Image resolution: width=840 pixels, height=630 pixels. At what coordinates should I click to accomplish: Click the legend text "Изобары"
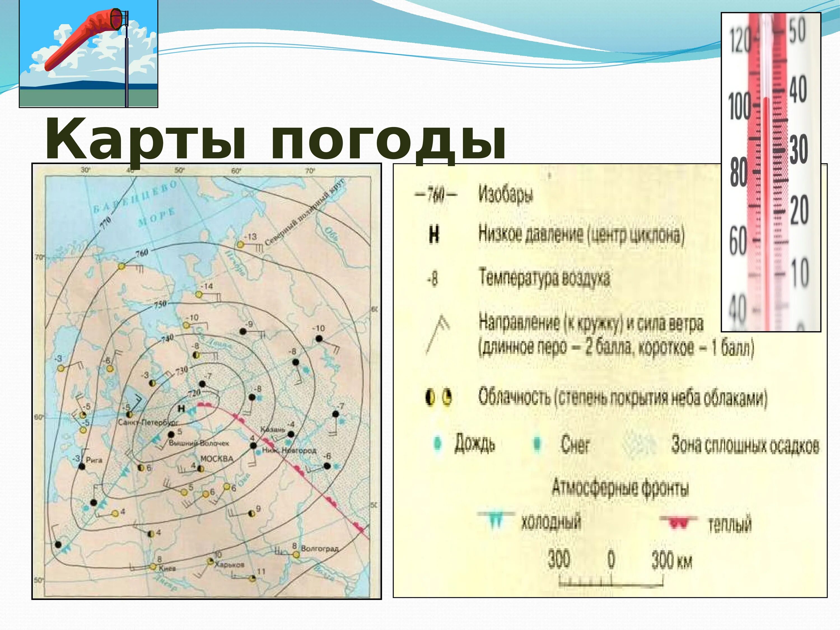pyautogui.click(x=505, y=195)
